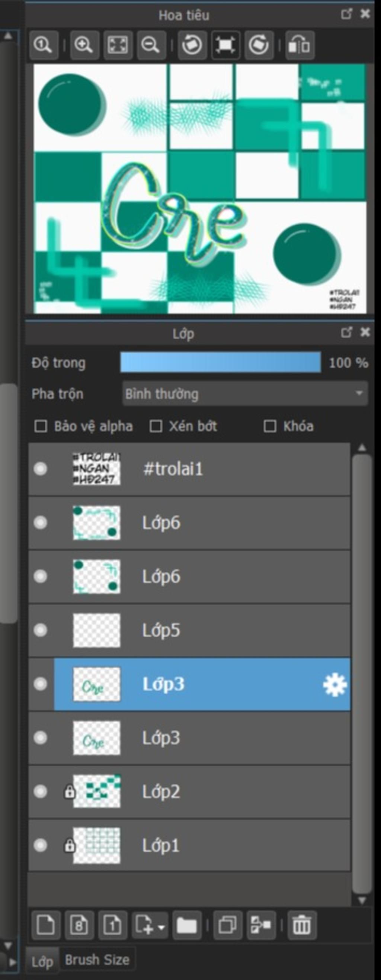Click the Lớp2 layer thumbnail
This screenshot has height=980, width=381.
97,792
